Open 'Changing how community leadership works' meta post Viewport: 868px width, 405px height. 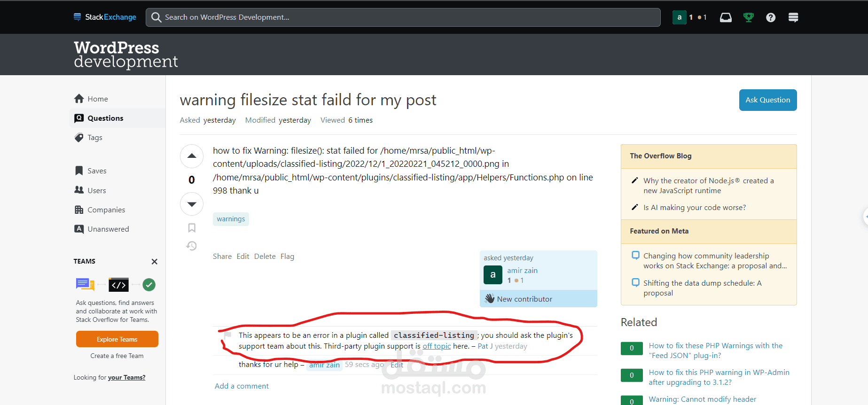[x=715, y=261]
